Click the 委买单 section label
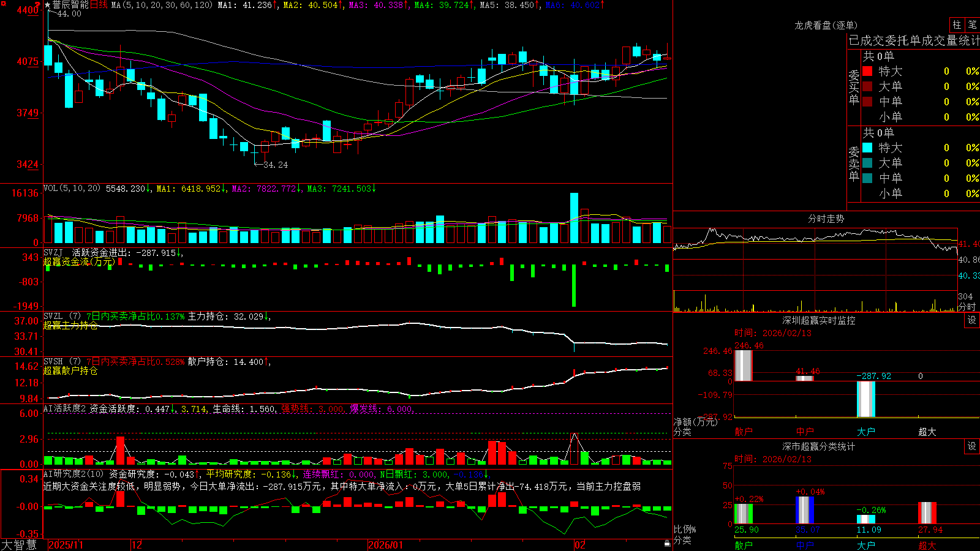Viewport: 980px width, 551px height. tap(854, 88)
